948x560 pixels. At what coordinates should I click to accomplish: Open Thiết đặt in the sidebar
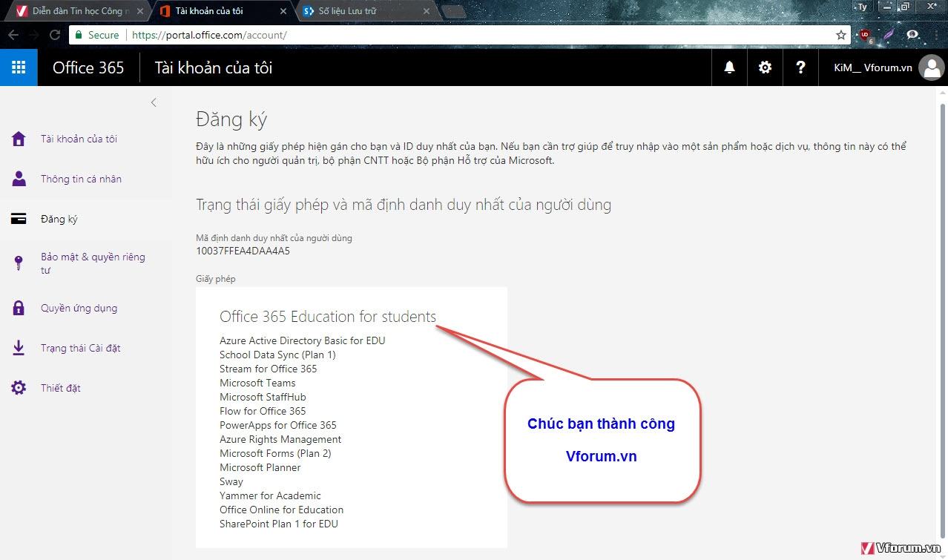point(61,388)
